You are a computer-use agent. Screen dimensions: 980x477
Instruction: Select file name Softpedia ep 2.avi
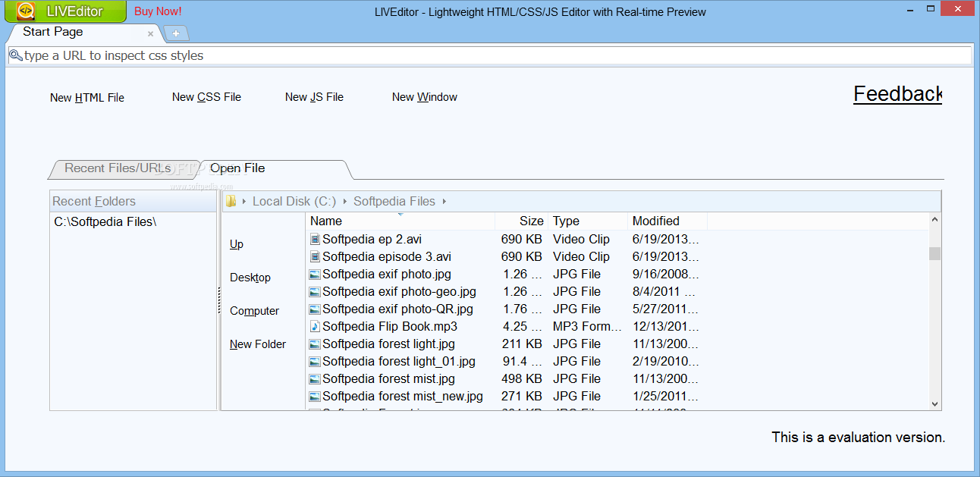click(372, 239)
